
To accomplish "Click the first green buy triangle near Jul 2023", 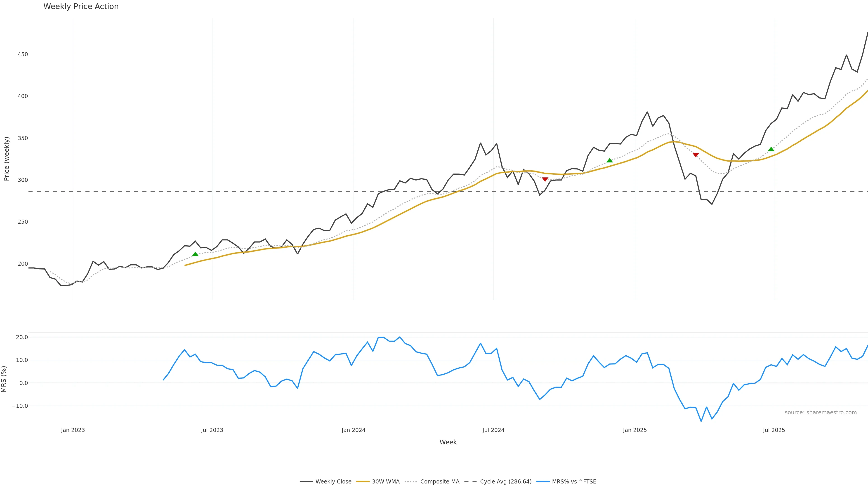I will coord(195,254).
